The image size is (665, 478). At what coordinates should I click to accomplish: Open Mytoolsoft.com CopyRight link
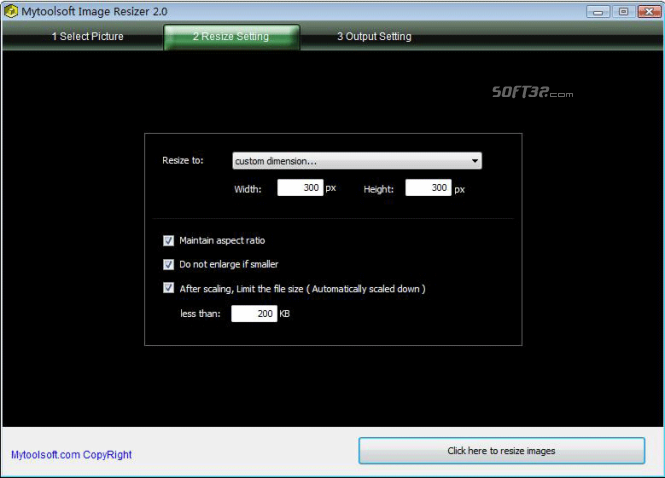[x=71, y=455]
